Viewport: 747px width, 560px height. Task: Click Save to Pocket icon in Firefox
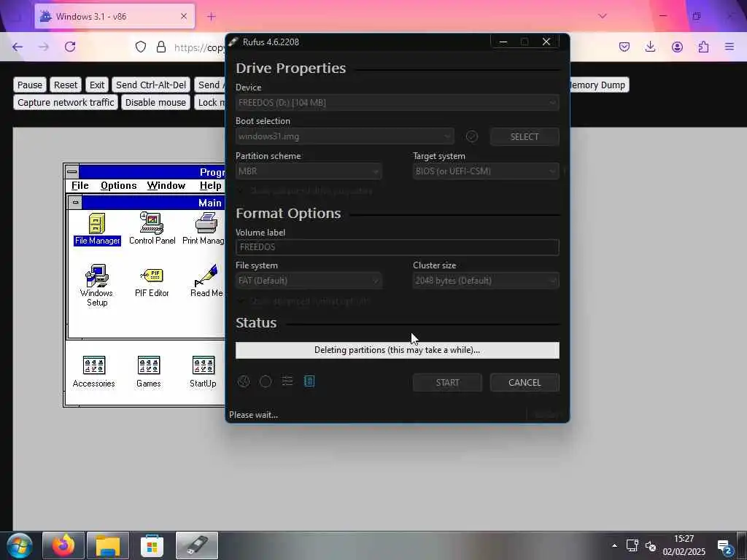click(x=624, y=47)
